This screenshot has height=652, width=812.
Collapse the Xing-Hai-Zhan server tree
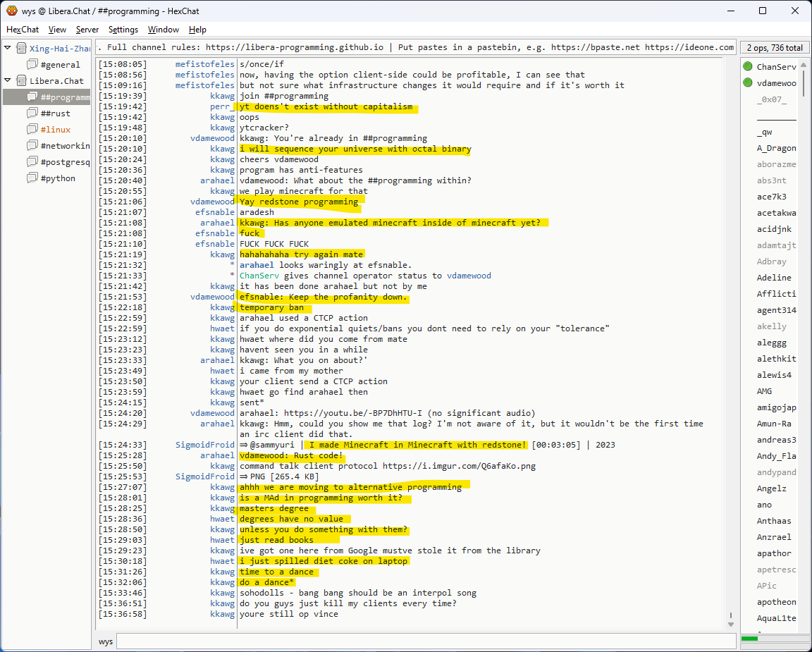(x=8, y=49)
